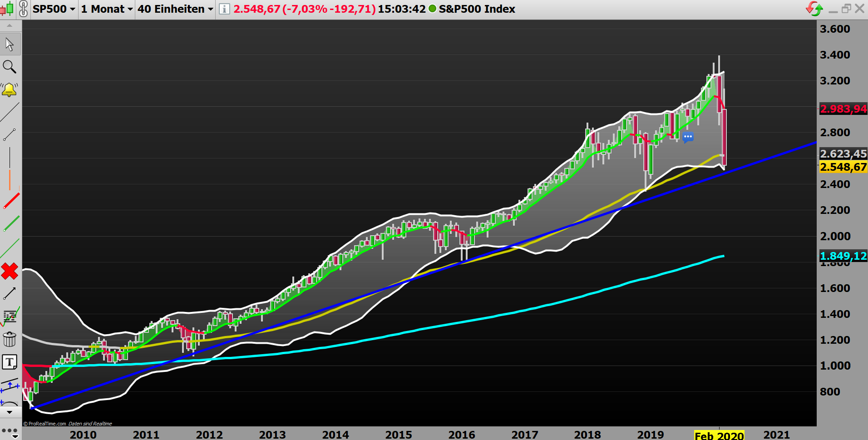The height and width of the screenshot is (440, 868).
Task: Click the trash can to clear drawings
Action: pos(10,339)
